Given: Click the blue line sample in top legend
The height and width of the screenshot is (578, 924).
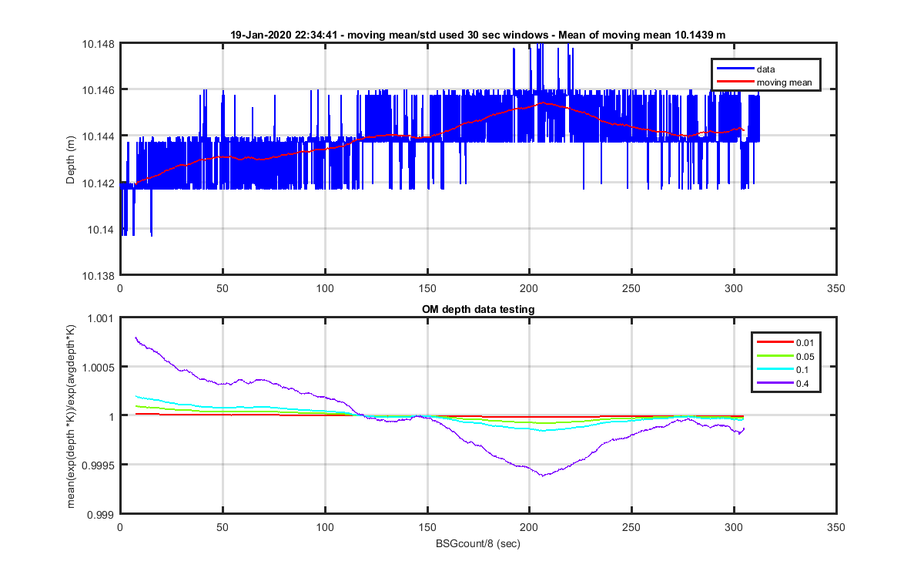Looking at the screenshot, I should click(734, 69).
